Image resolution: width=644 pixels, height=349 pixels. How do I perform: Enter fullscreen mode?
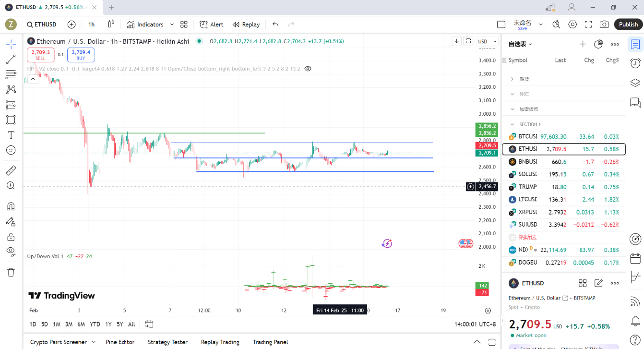coord(589,24)
